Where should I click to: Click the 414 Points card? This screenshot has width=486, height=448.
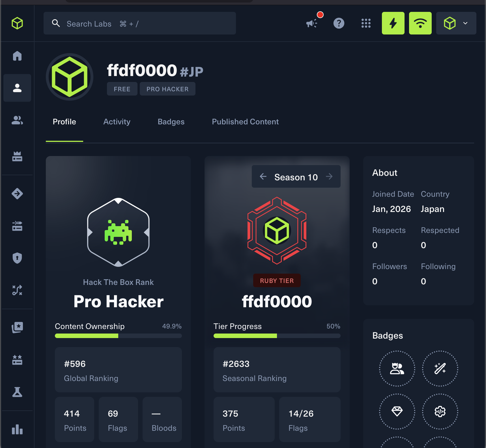pyautogui.click(x=74, y=419)
